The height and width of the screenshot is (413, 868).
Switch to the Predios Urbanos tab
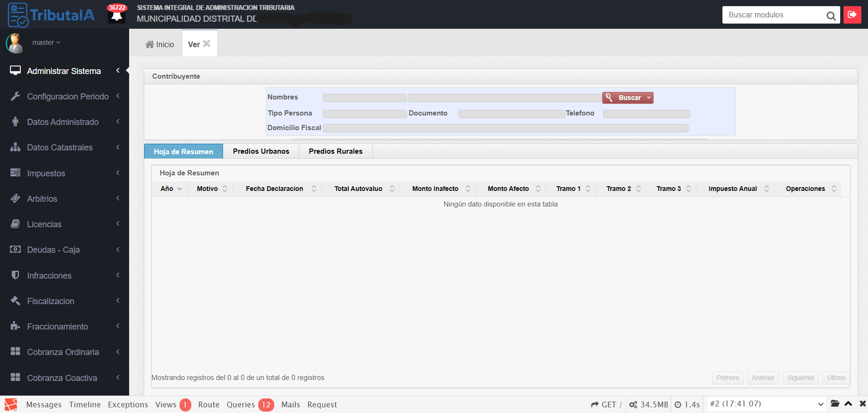[261, 151]
